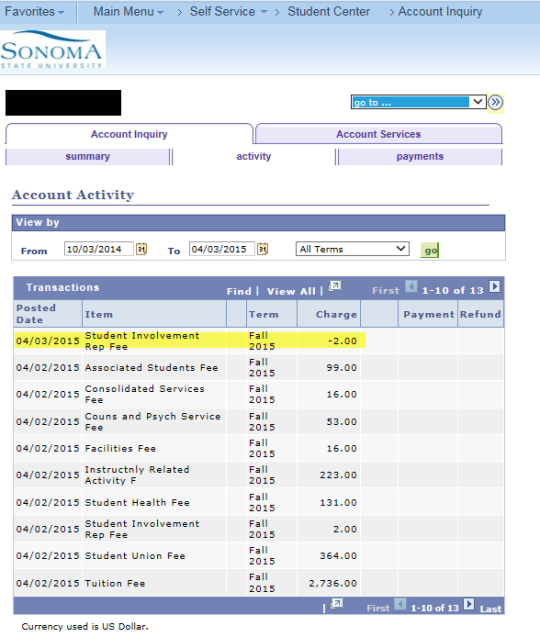Select the summary sub-tab
540x637 pixels.
click(88, 156)
